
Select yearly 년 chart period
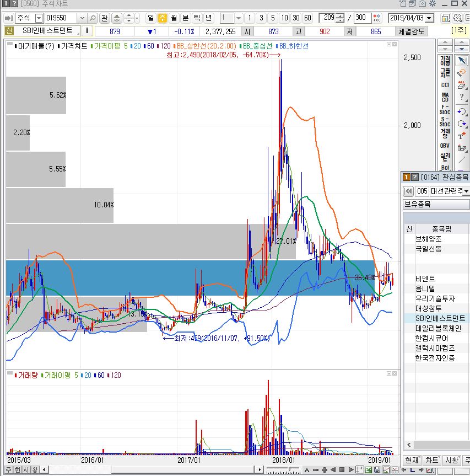(x=209, y=18)
